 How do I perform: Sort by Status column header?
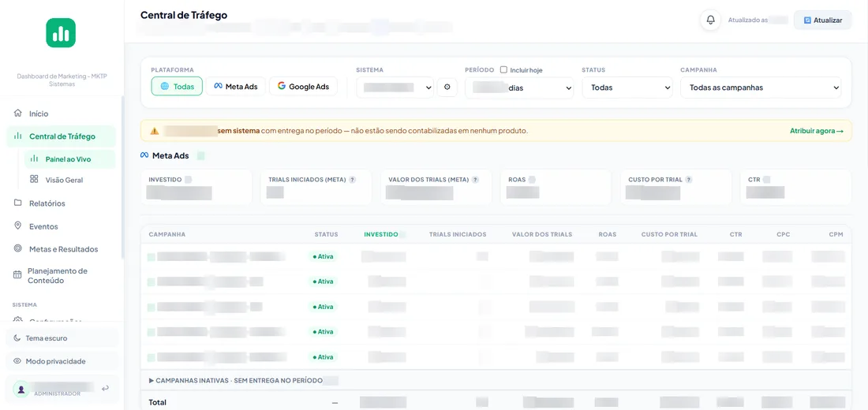(326, 235)
